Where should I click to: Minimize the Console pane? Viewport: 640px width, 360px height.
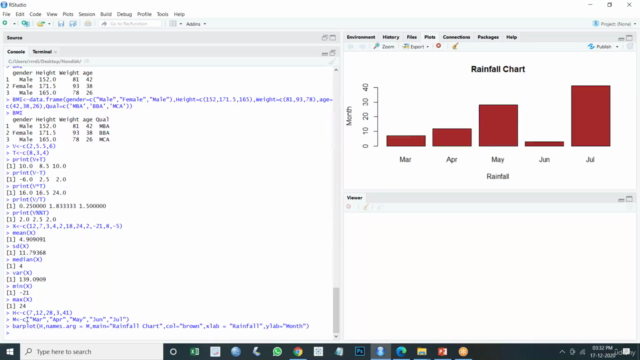(325, 53)
